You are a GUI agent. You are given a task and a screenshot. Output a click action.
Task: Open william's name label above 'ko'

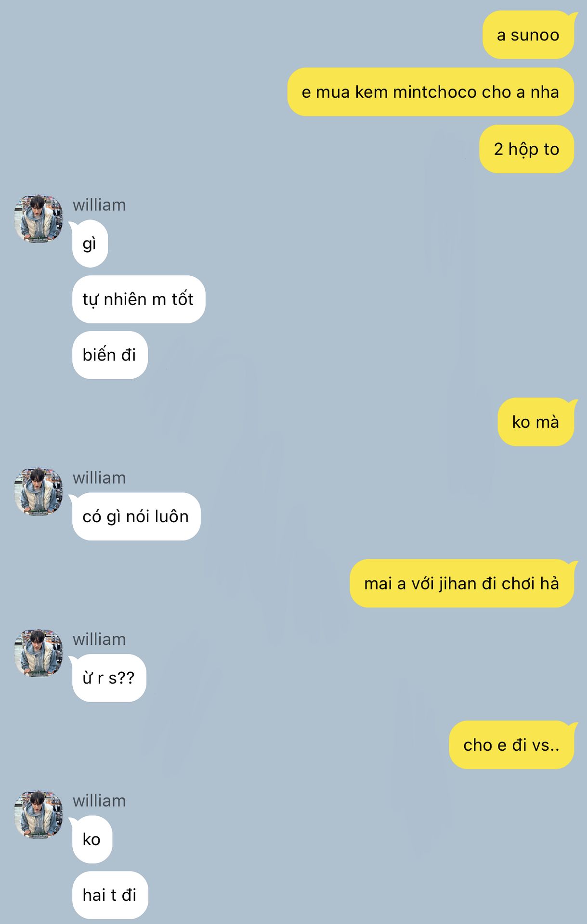coord(99,801)
